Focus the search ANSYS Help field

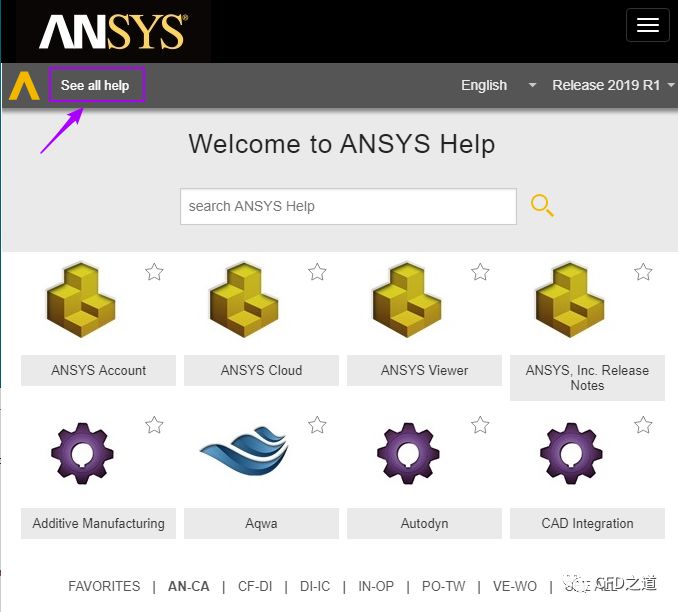tap(348, 206)
